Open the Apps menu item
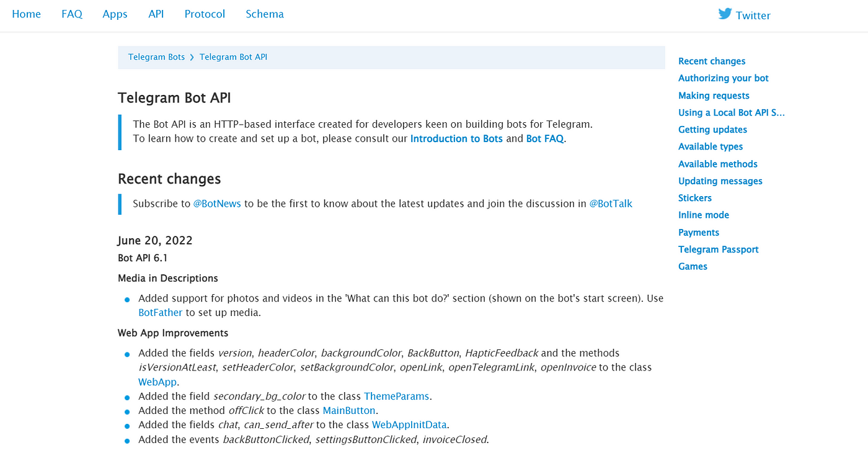This screenshot has height=453, width=868. (x=115, y=14)
